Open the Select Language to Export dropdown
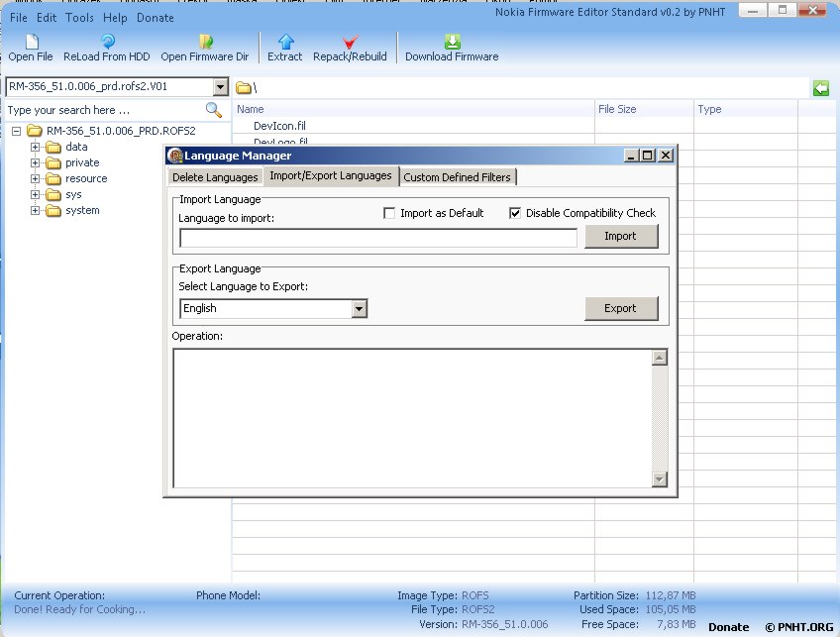The height and width of the screenshot is (637, 840). click(x=359, y=308)
